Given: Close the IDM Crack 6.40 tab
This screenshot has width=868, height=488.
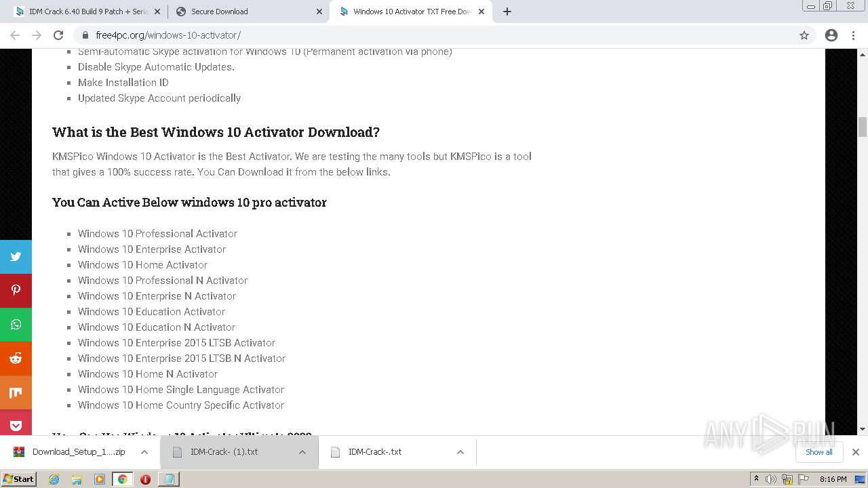Looking at the screenshot, I should (x=157, y=12).
